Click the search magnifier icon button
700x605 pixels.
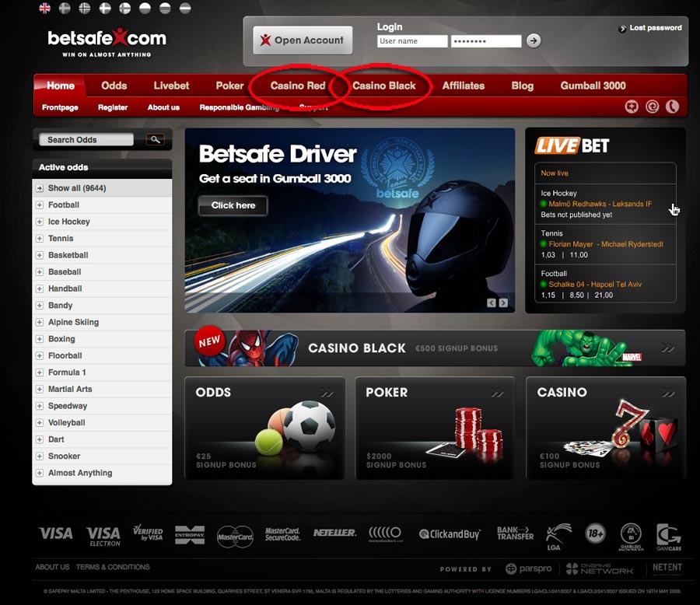click(x=156, y=140)
